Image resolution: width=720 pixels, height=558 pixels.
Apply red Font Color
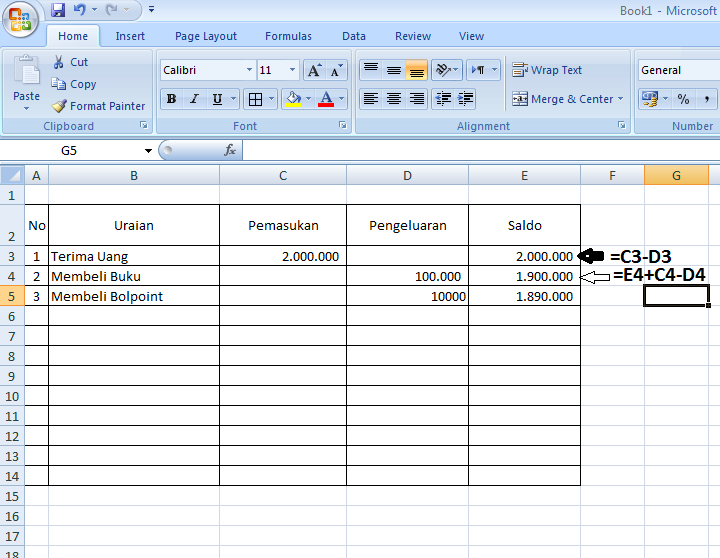pos(326,99)
